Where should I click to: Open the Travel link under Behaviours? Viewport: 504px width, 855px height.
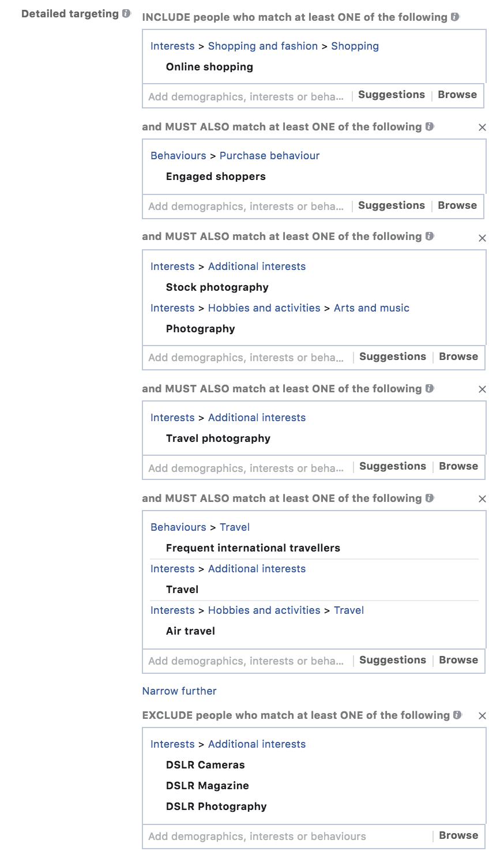[235, 527]
